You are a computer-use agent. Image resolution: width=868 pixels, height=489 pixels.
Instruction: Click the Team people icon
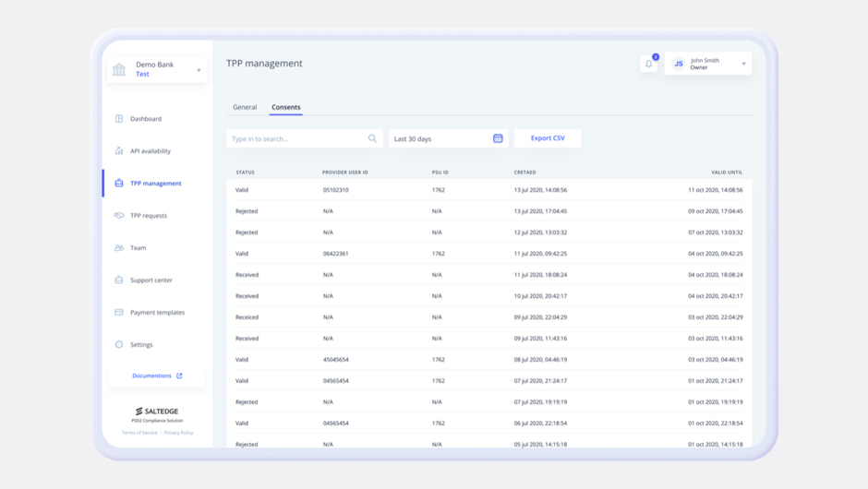click(x=119, y=248)
